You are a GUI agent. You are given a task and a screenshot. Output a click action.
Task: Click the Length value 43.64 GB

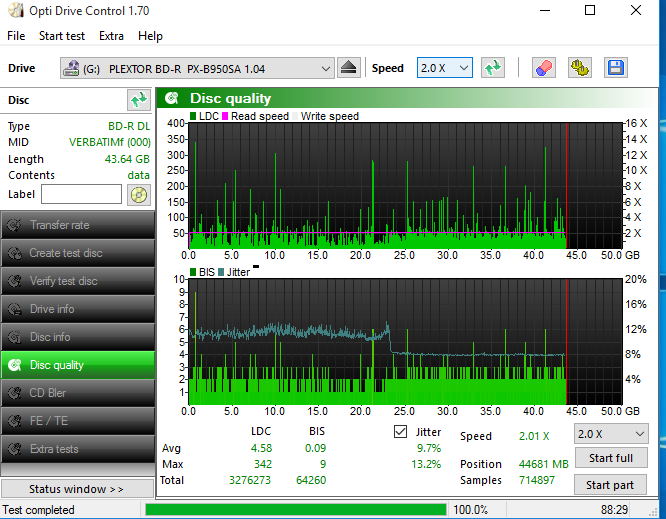point(127,159)
